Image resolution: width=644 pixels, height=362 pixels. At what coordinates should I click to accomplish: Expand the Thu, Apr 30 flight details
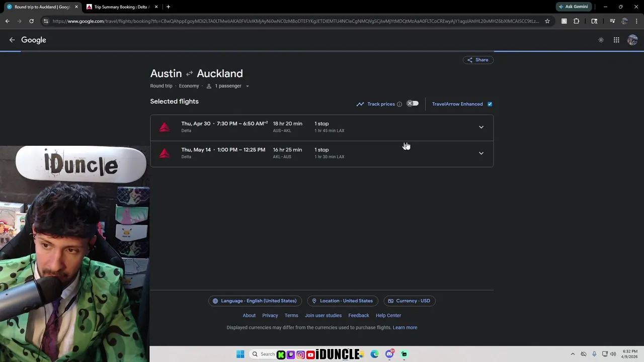pos(481,127)
